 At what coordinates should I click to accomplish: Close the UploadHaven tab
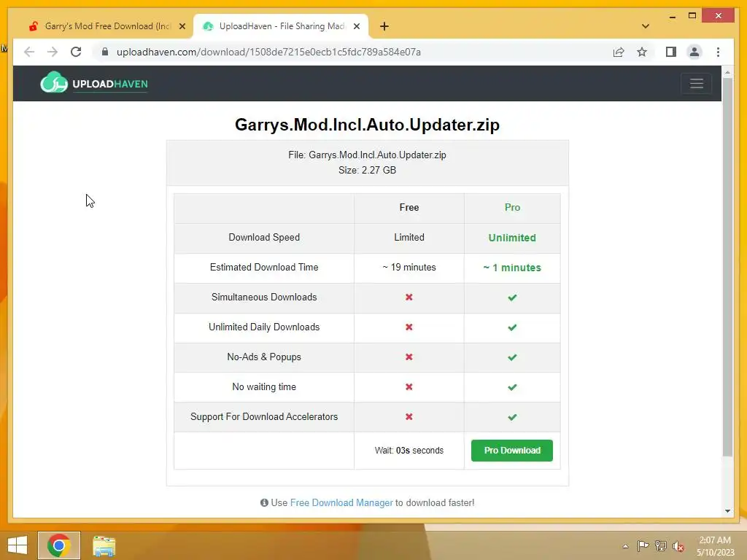pyautogui.click(x=356, y=26)
